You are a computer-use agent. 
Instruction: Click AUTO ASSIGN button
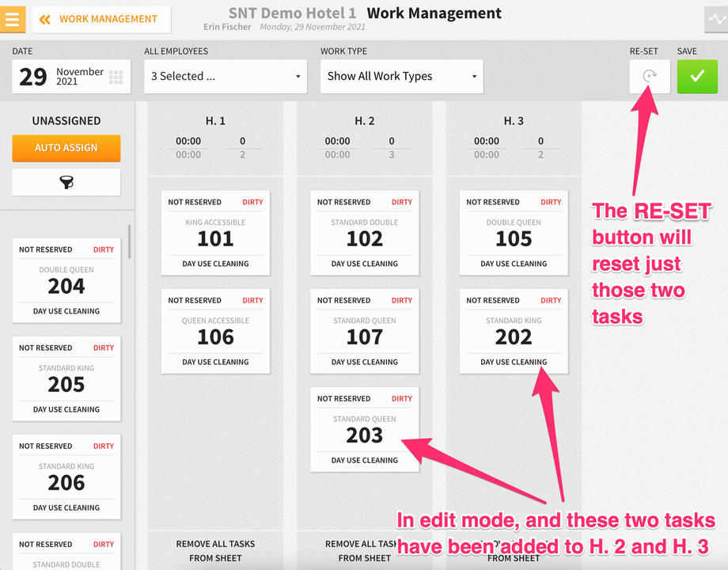tap(66, 148)
